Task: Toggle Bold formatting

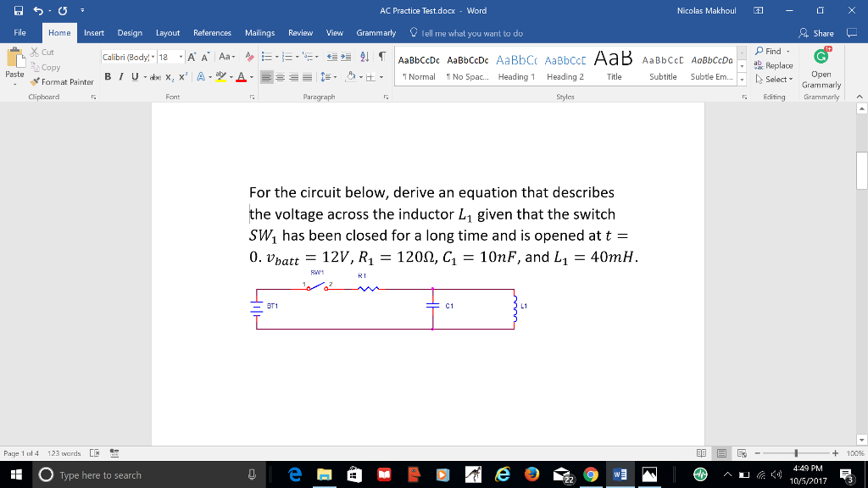Action: [x=108, y=77]
